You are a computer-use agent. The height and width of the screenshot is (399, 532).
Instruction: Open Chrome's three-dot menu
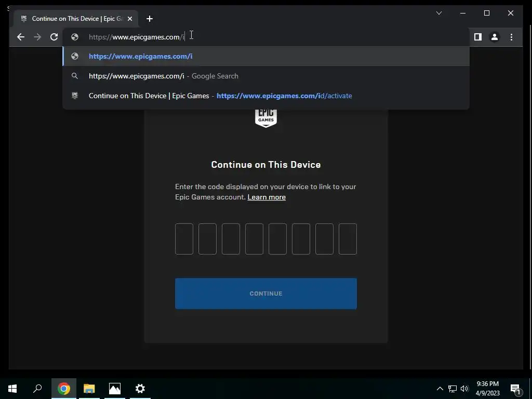[x=511, y=37]
